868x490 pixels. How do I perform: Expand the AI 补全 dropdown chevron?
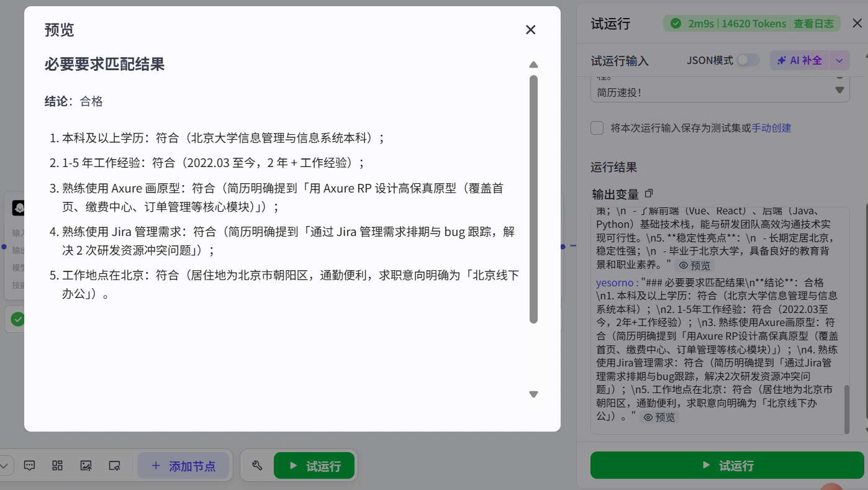[x=839, y=60]
